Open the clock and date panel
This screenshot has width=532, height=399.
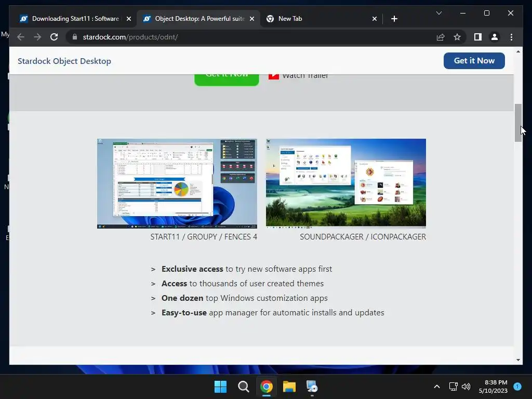tap(493, 387)
